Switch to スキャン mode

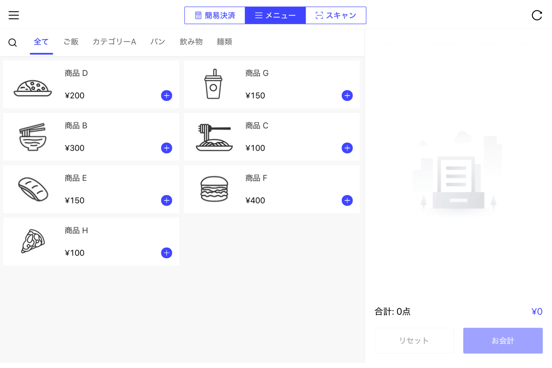[336, 15]
